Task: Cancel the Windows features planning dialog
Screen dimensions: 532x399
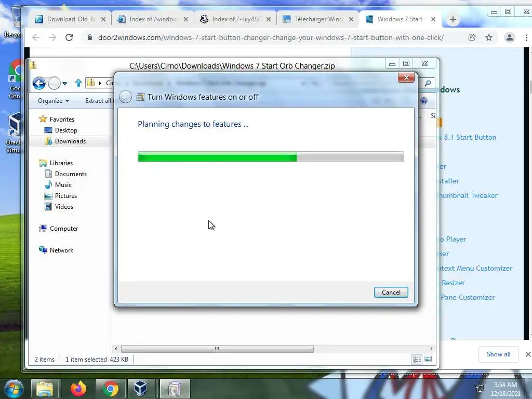Action: [x=391, y=292]
